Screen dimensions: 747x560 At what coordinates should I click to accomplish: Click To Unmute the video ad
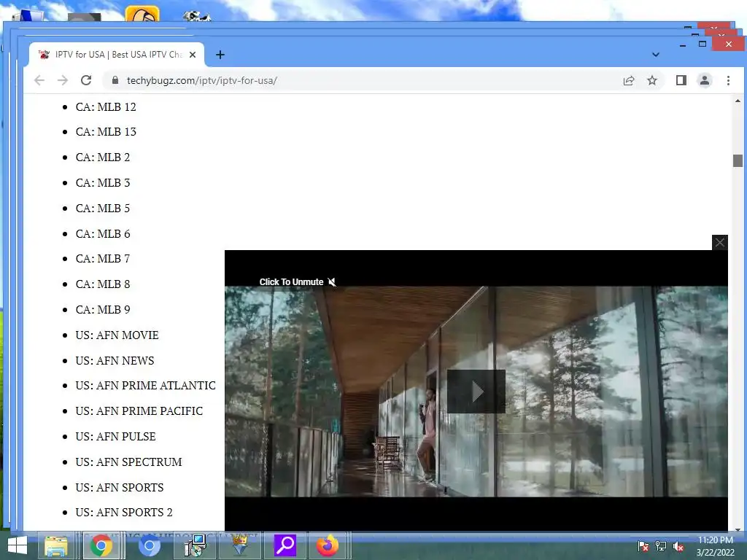pyautogui.click(x=298, y=282)
